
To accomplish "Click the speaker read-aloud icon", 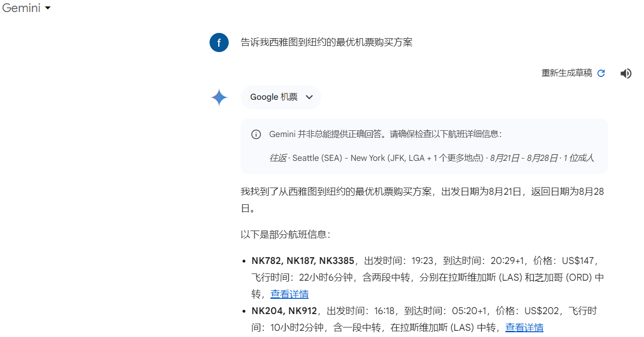I will pos(626,73).
